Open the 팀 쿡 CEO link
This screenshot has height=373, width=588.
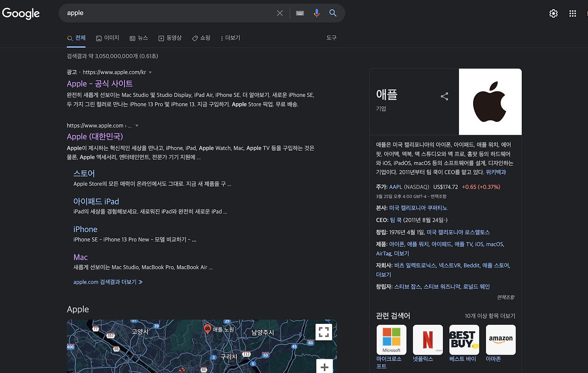(396, 220)
